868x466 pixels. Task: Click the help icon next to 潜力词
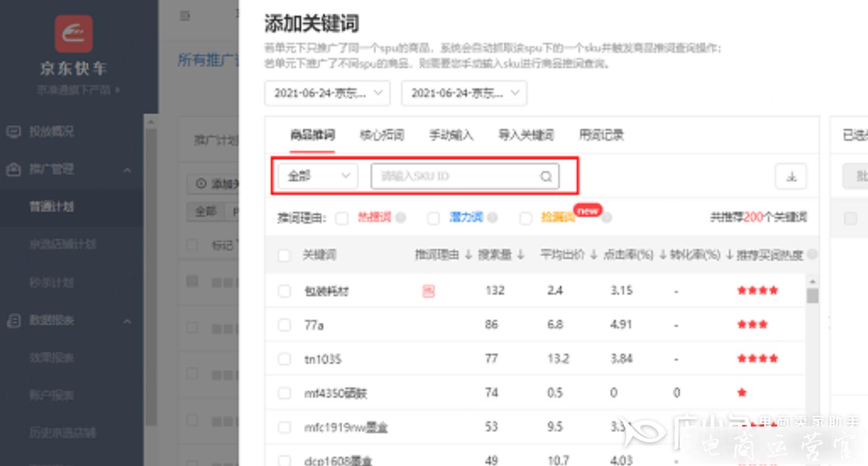click(x=492, y=217)
